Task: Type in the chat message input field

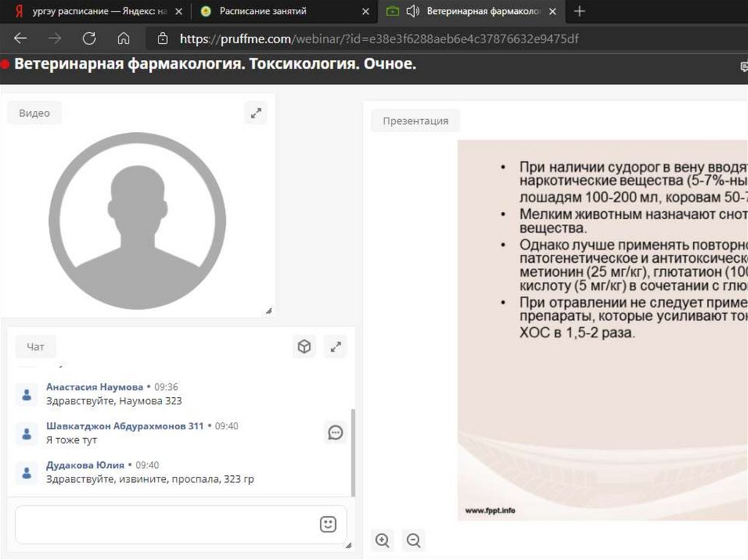Action: (x=164, y=524)
